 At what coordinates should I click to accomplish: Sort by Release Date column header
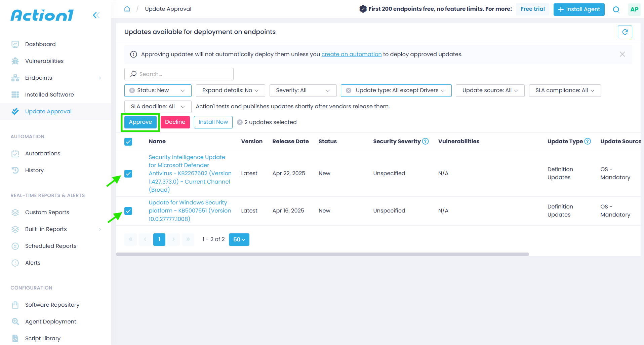tap(290, 142)
